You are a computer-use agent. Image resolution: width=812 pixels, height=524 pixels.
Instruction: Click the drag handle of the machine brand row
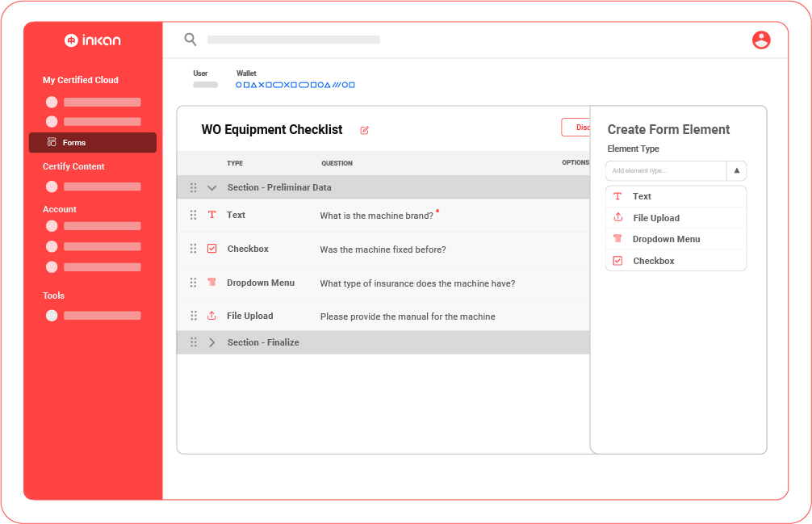pos(193,215)
